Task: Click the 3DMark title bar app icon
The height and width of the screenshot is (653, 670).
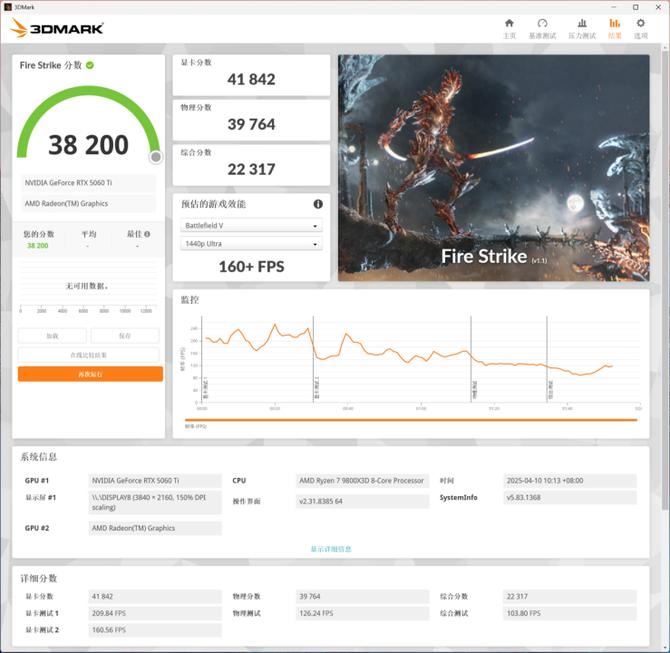Action: pyautogui.click(x=7, y=7)
